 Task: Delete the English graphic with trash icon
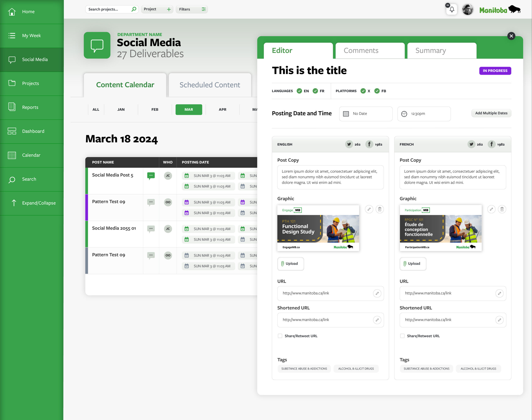tap(379, 209)
